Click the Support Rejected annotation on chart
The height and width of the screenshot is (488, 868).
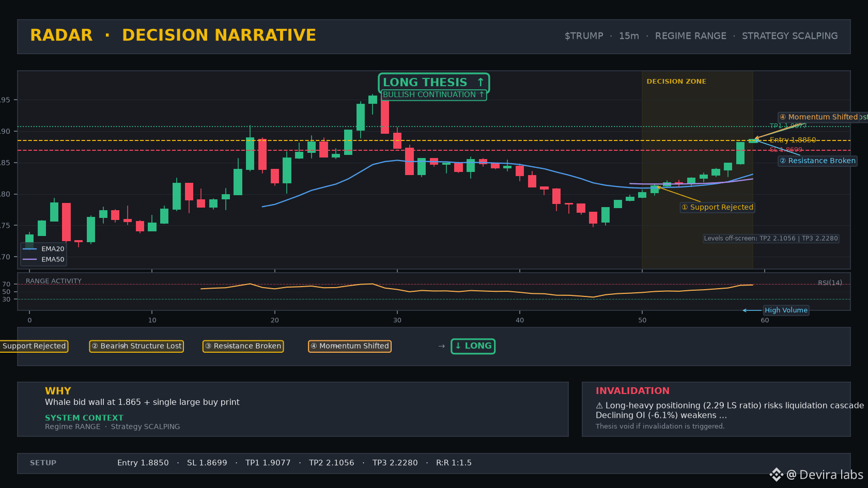pos(717,208)
